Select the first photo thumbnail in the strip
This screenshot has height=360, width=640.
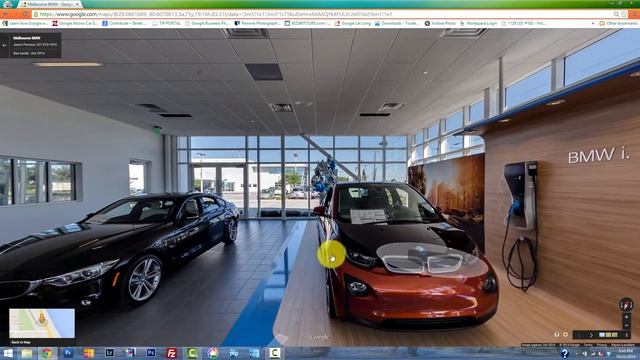tap(602, 335)
